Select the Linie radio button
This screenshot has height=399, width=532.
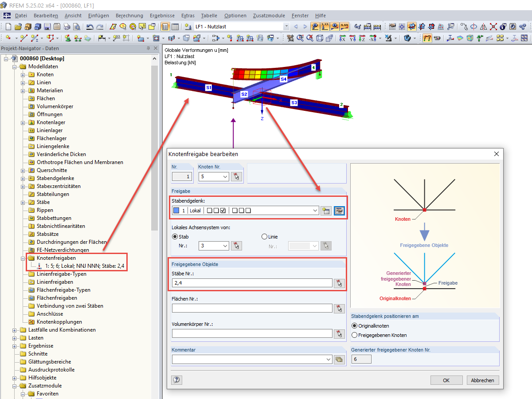coord(265,237)
